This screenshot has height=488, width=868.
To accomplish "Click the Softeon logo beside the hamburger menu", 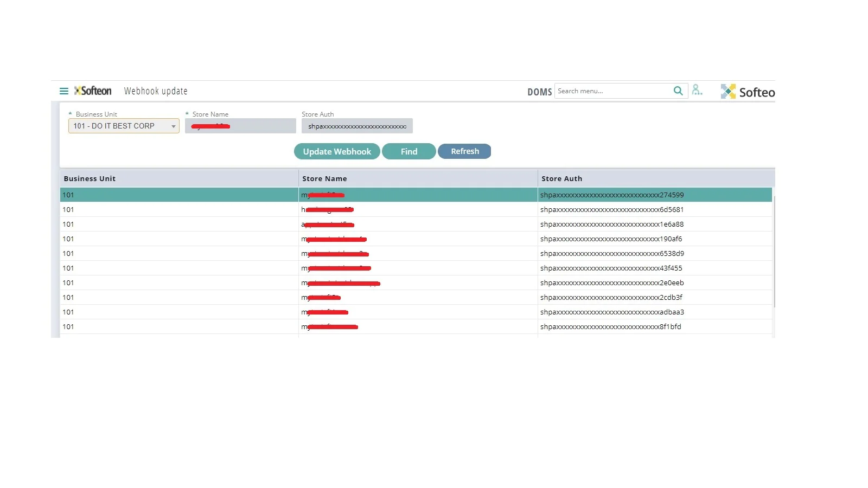I will click(x=93, y=91).
